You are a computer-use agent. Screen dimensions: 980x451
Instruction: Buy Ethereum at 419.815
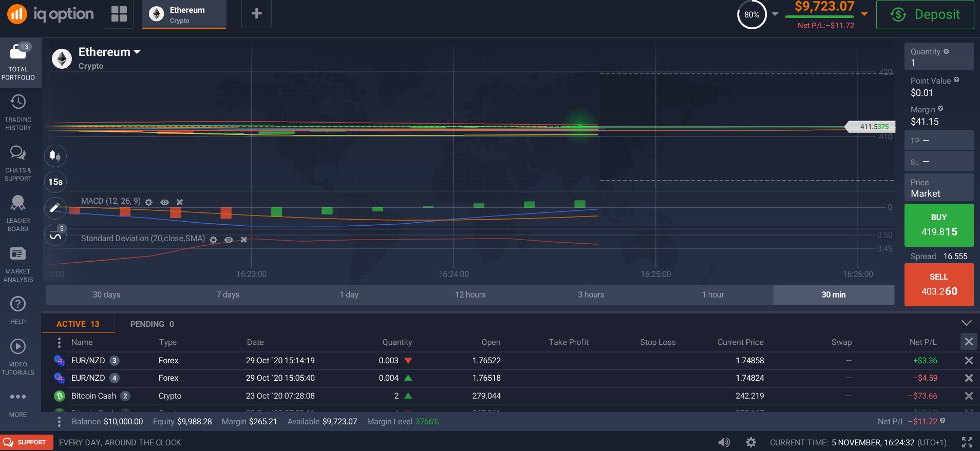[x=939, y=225]
